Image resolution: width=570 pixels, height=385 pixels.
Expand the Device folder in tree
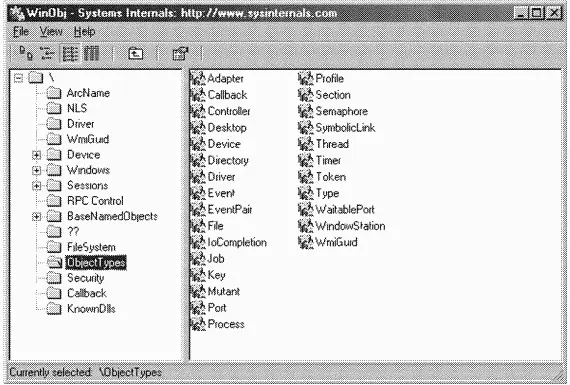36,155
